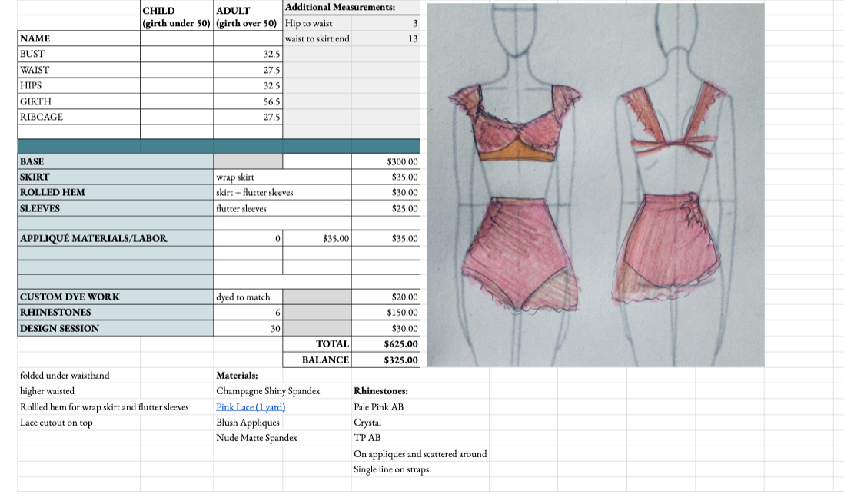Select the Rollled hem for wrap skirt note
This screenshot has height=504, width=844.
pyautogui.click(x=105, y=407)
